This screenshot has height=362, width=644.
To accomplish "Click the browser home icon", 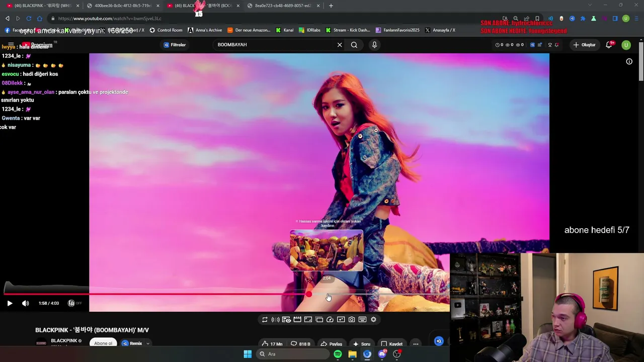I will click(40, 19).
